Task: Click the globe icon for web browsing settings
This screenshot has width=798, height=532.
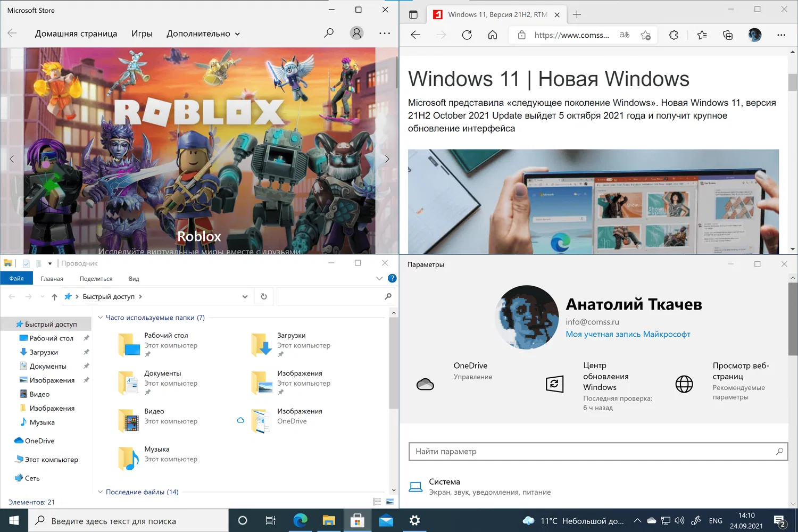Action: [684, 384]
